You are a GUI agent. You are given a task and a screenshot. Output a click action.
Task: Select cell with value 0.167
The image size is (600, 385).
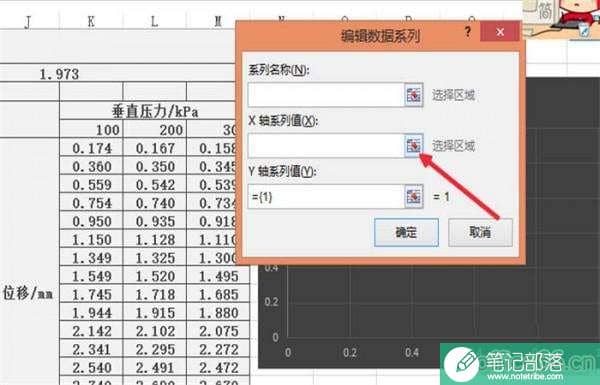(155, 148)
